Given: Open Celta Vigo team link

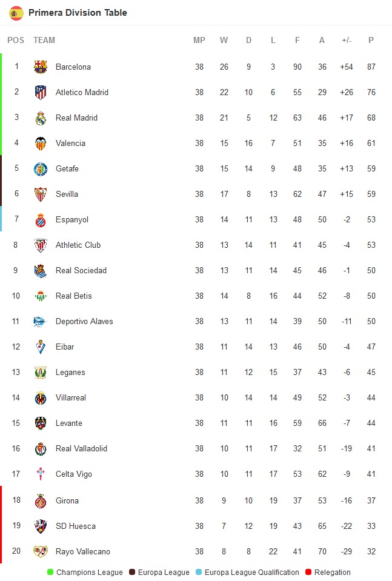Looking at the screenshot, I should (x=73, y=474).
